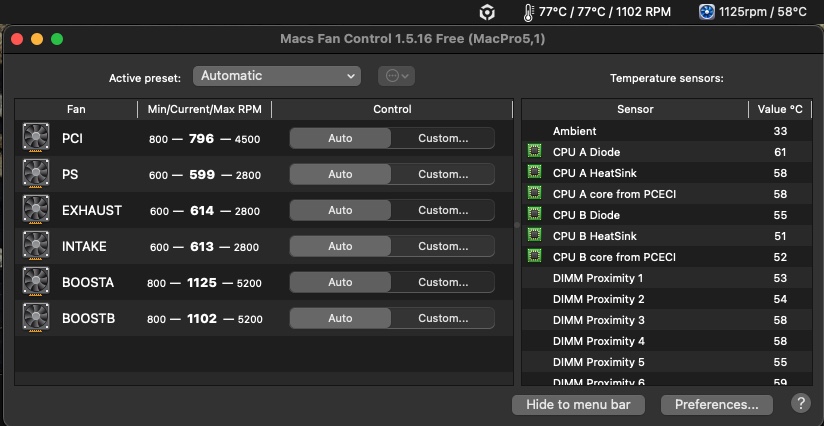Click the CPU A core from PCECI chip icon
This screenshot has width=824, height=426.
[x=534, y=193]
